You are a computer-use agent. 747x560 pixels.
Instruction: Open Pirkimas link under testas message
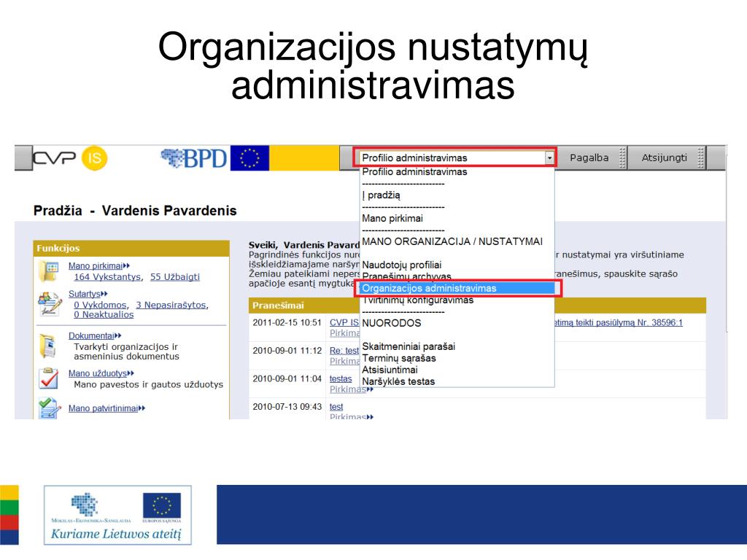tap(351, 389)
